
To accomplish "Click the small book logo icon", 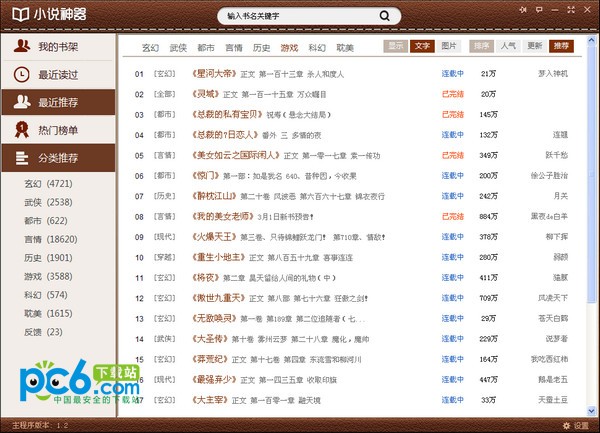I will 21,15.
